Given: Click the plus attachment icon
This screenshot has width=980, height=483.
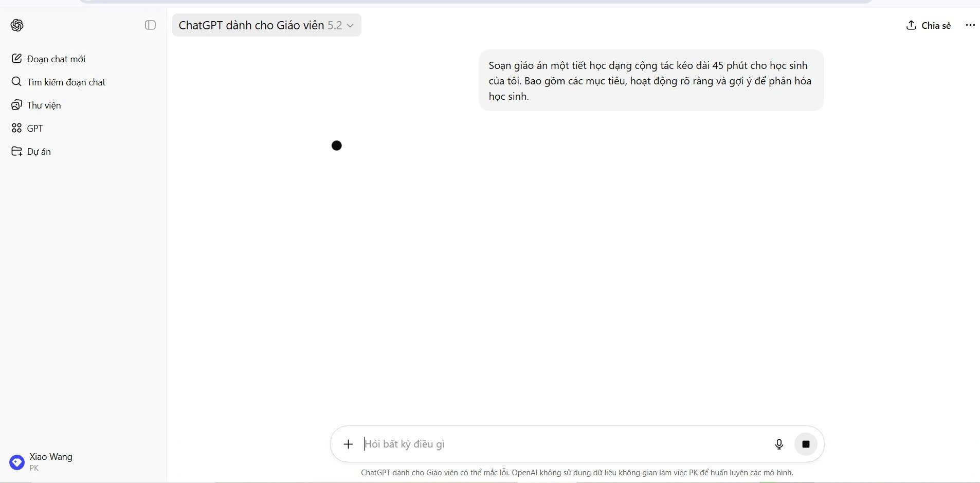Looking at the screenshot, I should 348,444.
